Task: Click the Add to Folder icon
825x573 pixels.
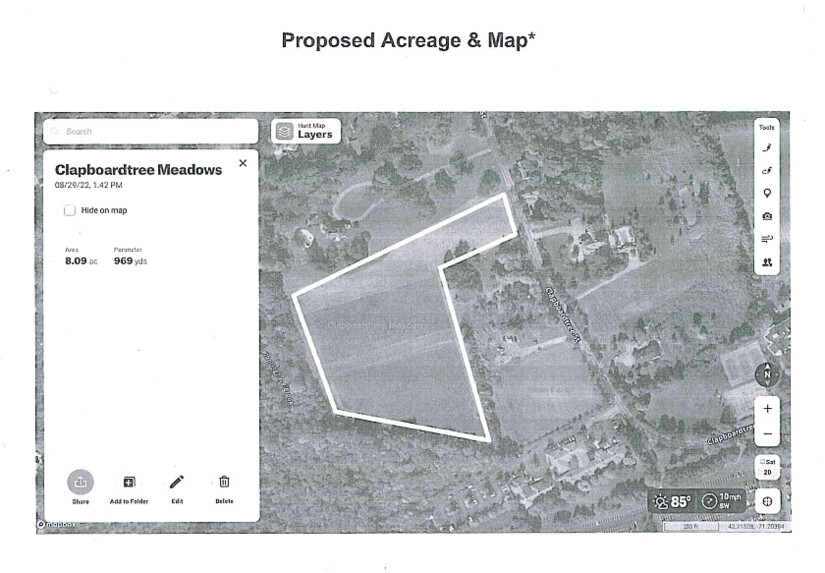Action: [128, 482]
